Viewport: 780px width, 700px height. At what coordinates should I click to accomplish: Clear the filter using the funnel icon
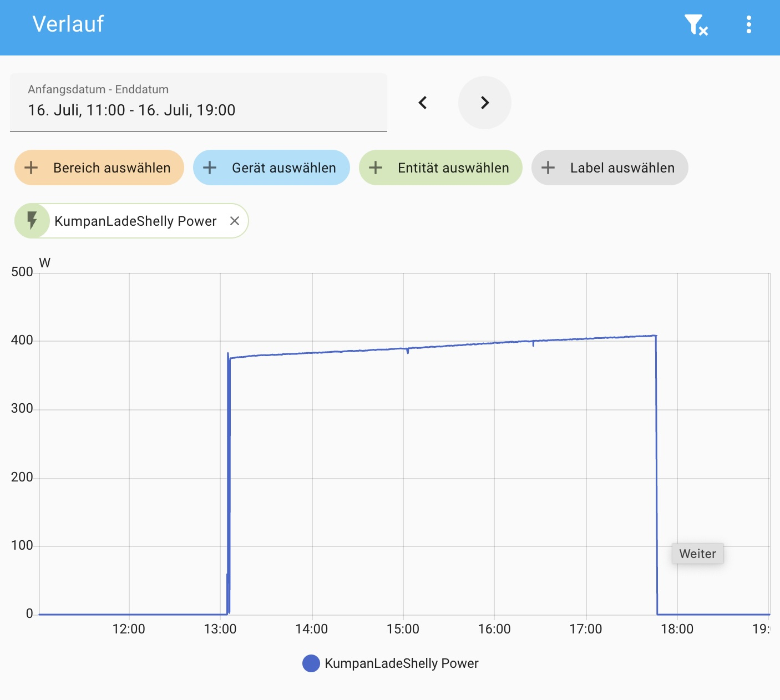(696, 25)
